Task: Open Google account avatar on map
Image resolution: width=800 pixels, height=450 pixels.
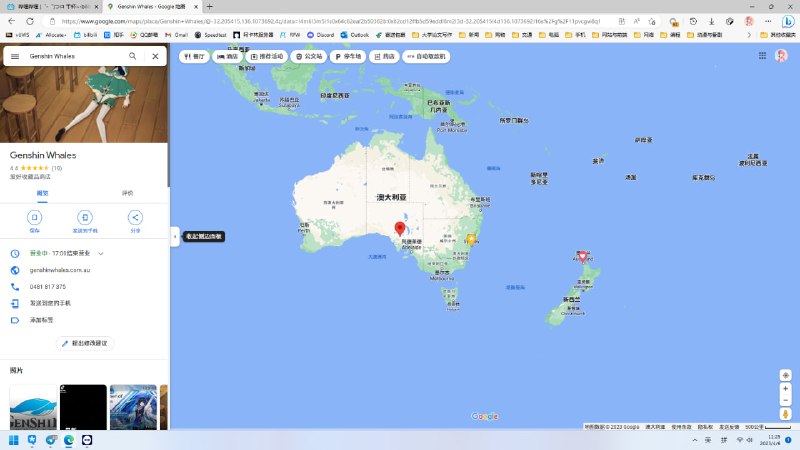Action: (781, 56)
